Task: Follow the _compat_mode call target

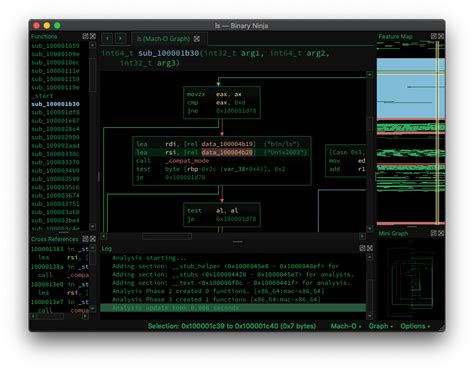Action: (x=187, y=161)
